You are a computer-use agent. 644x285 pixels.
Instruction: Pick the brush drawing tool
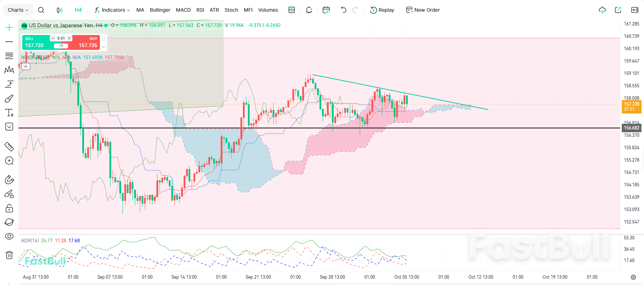coord(9,98)
